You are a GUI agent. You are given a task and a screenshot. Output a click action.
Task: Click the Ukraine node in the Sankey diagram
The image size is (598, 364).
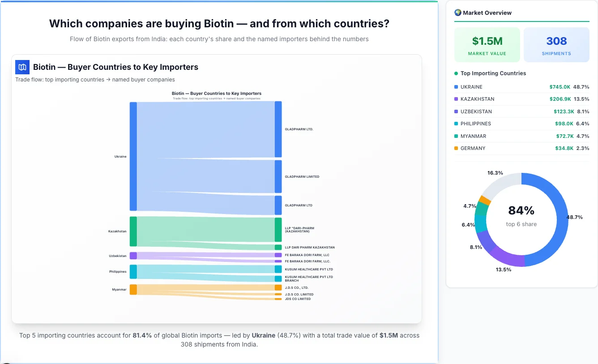(x=132, y=156)
